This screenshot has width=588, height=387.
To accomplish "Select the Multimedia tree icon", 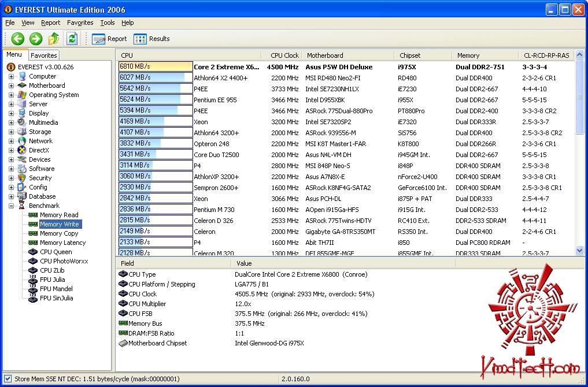I will pyautogui.click(x=22, y=122).
